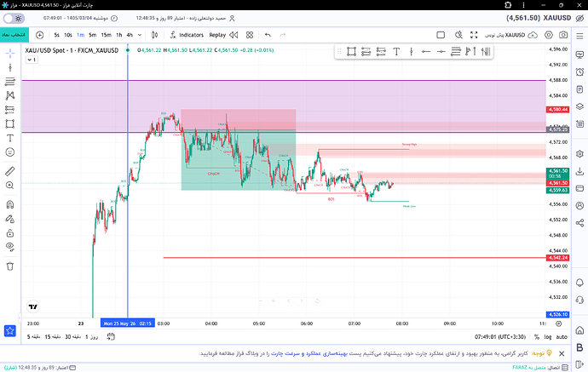Click the magnet mode icon
588x372 pixels.
(x=10, y=204)
